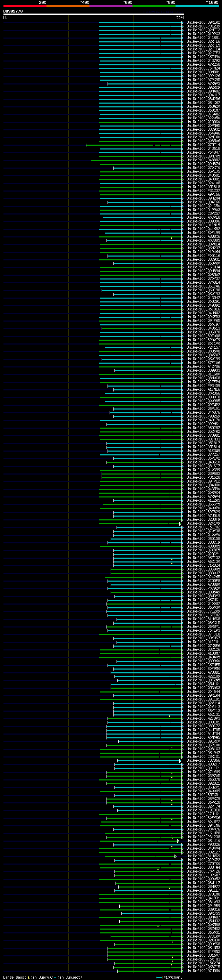Viewport: 222px width, 980px height.
Task: Click UniRef100_C8CB66 label
Action: (x=203, y=761)
